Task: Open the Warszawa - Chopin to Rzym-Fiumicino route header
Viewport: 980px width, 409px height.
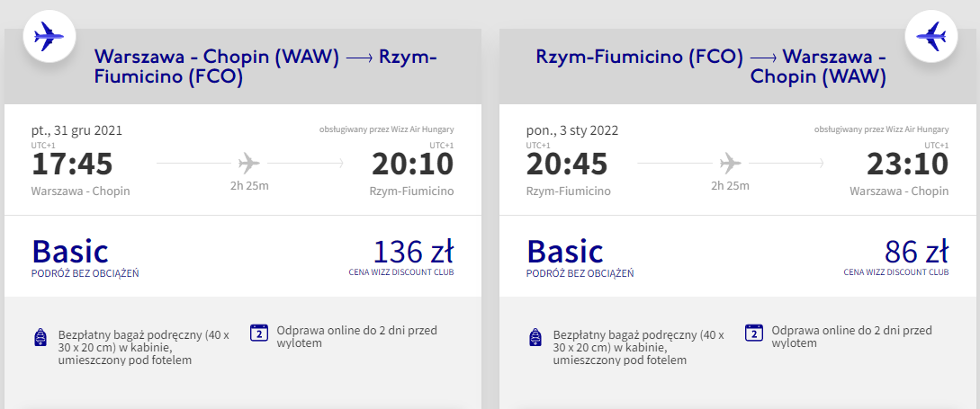Action: 265,67
